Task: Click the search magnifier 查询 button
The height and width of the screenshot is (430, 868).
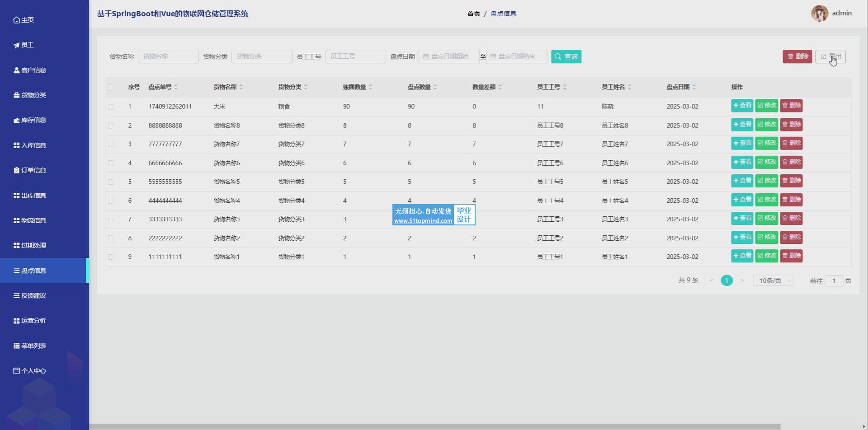Action: click(x=566, y=56)
